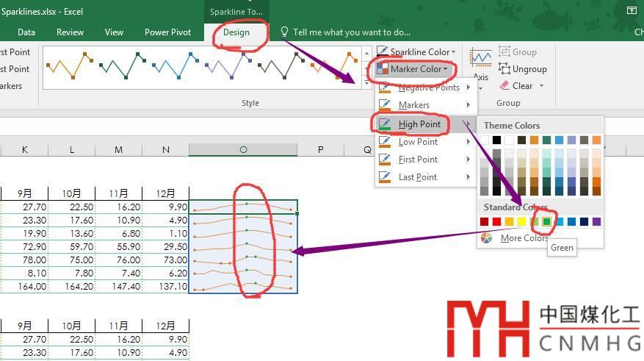644x361 pixels.
Task: Click the Marker Color icon
Action: pyautogui.click(x=383, y=69)
